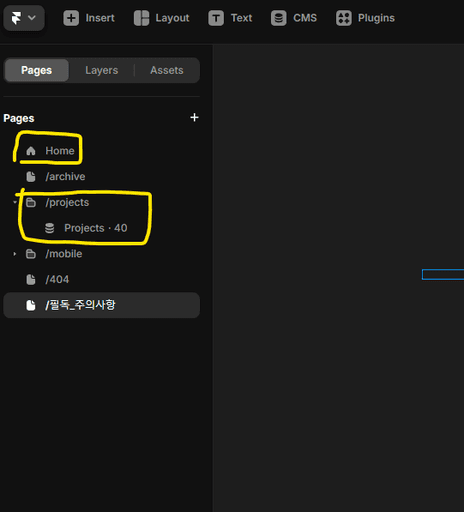The height and width of the screenshot is (512, 464).
Task: Open the CMS panel
Action: coord(294,18)
